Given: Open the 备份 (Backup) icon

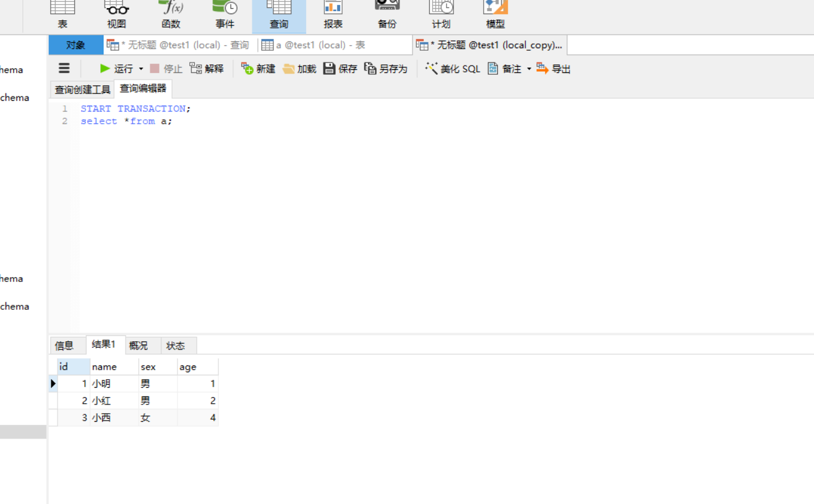Looking at the screenshot, I should (387, 15).
